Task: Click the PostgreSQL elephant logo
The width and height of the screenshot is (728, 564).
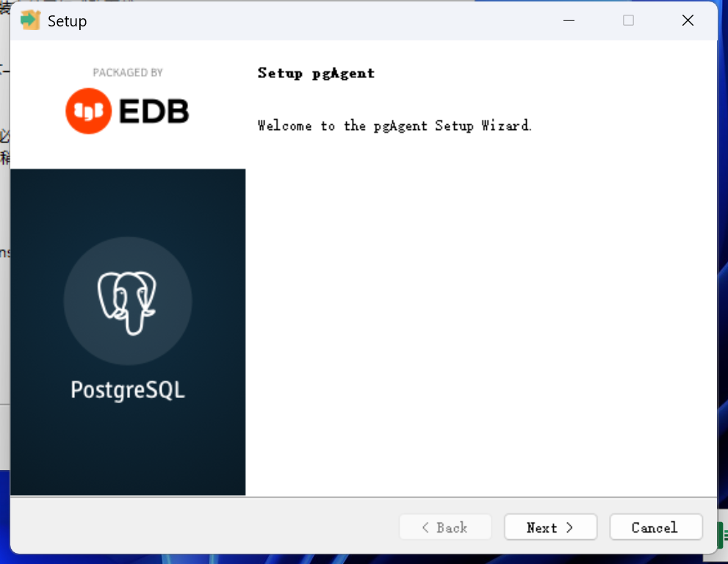Action: coord(128,301)
